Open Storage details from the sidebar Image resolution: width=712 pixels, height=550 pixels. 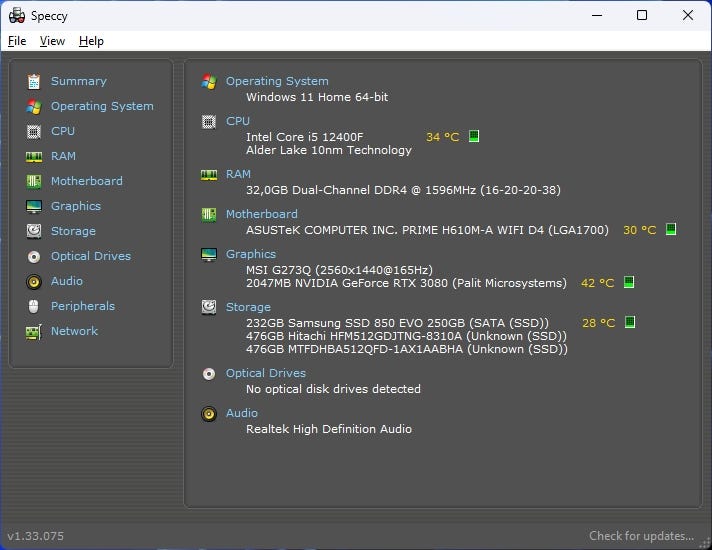tap(73, 231)
